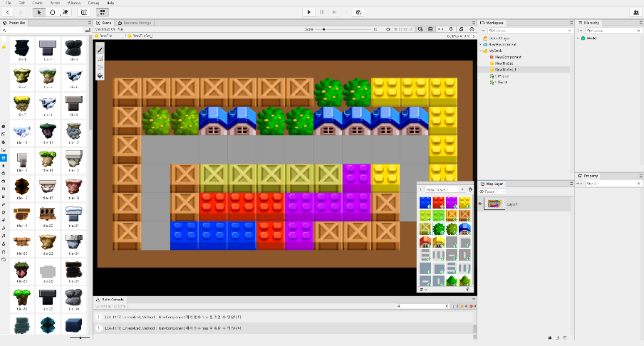Toggle the warning count filter in console

pos(464,306)
